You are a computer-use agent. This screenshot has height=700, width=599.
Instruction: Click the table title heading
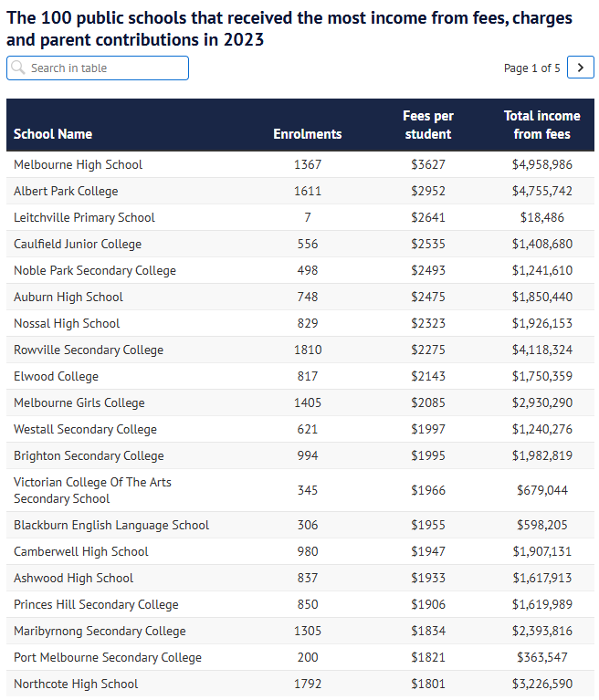pos(289,28)
